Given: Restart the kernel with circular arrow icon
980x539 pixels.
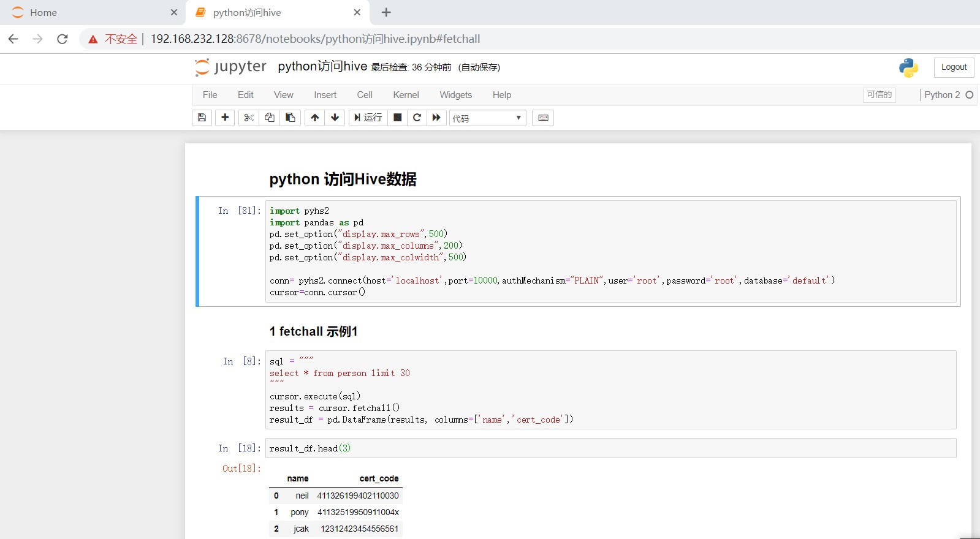Looking at the screenshot, I should tap(417, 118).
